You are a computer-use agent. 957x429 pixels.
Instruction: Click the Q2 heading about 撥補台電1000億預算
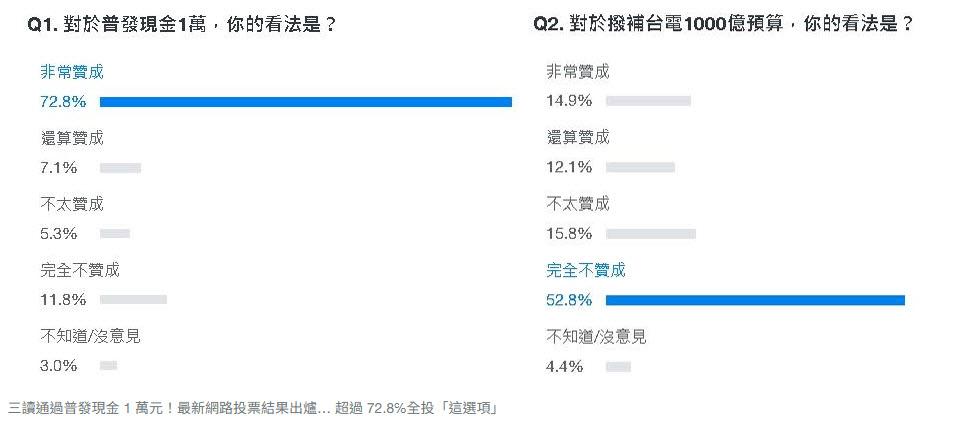pos(724,25)
